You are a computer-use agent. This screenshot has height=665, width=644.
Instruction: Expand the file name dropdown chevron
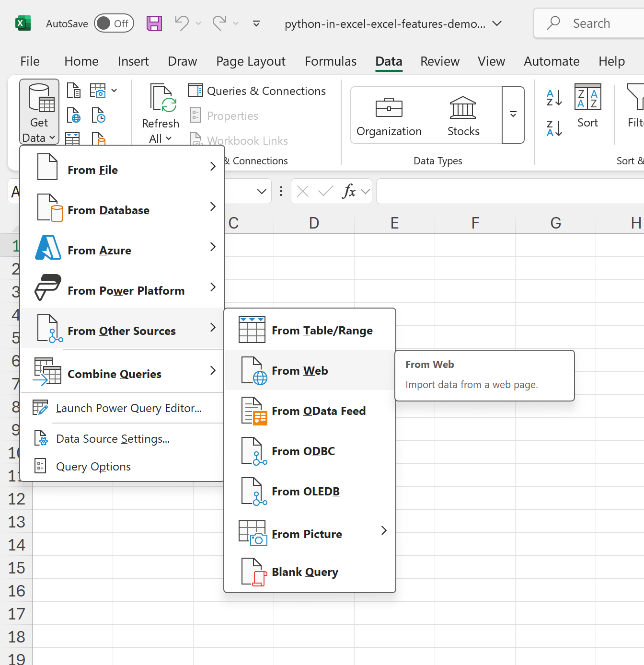coord(497,23)
